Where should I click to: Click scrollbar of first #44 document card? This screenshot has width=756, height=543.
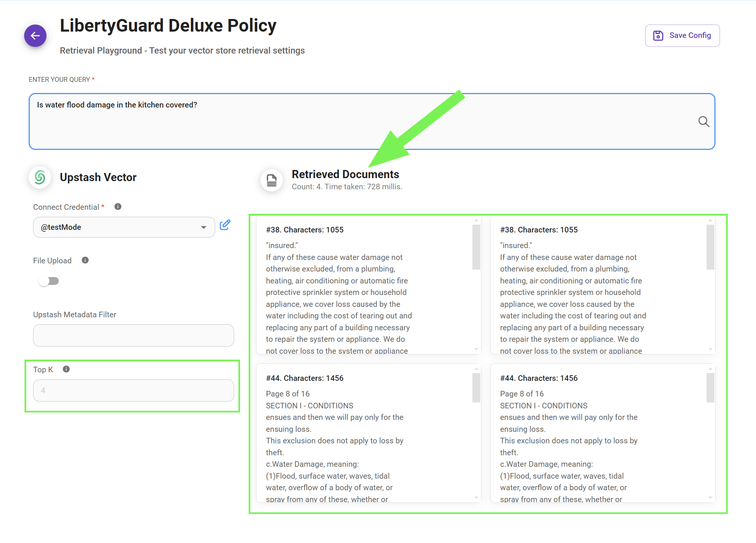476,388
